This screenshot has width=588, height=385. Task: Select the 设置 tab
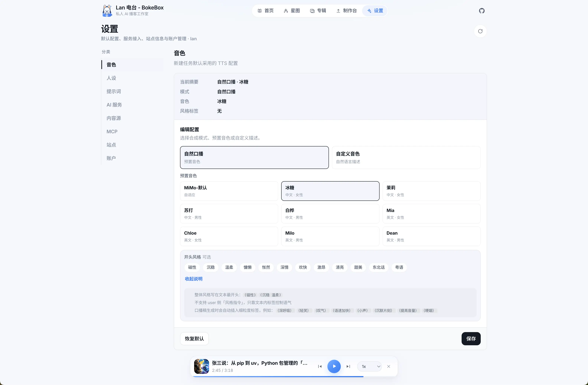375,11
